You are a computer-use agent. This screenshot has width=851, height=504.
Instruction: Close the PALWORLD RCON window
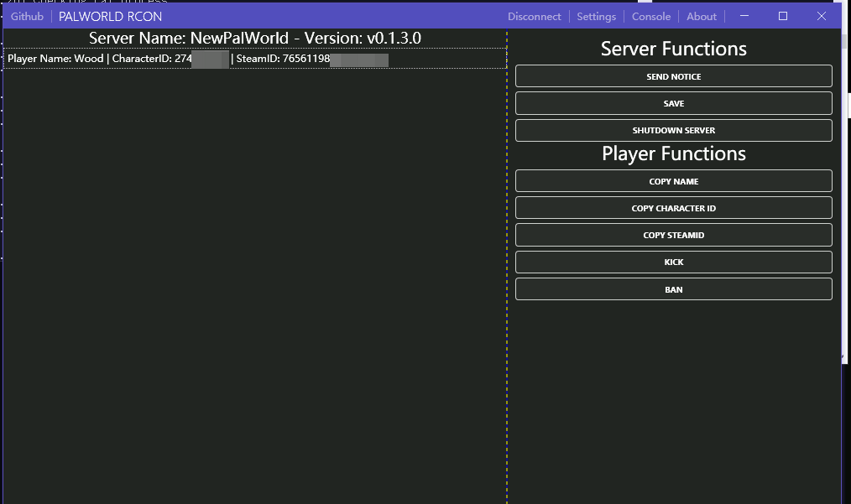821,16
